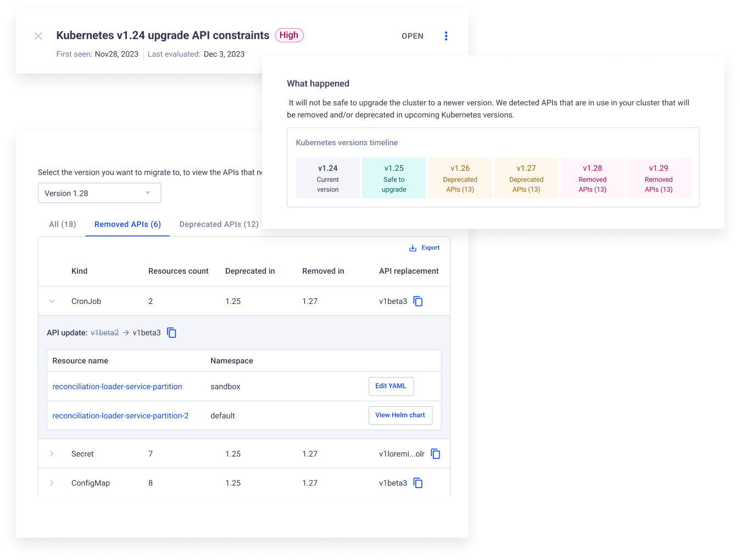Select v1.27 Deprecated APIs tile
The height and width of the screenshot is (560, 740).
pos(526,178)
